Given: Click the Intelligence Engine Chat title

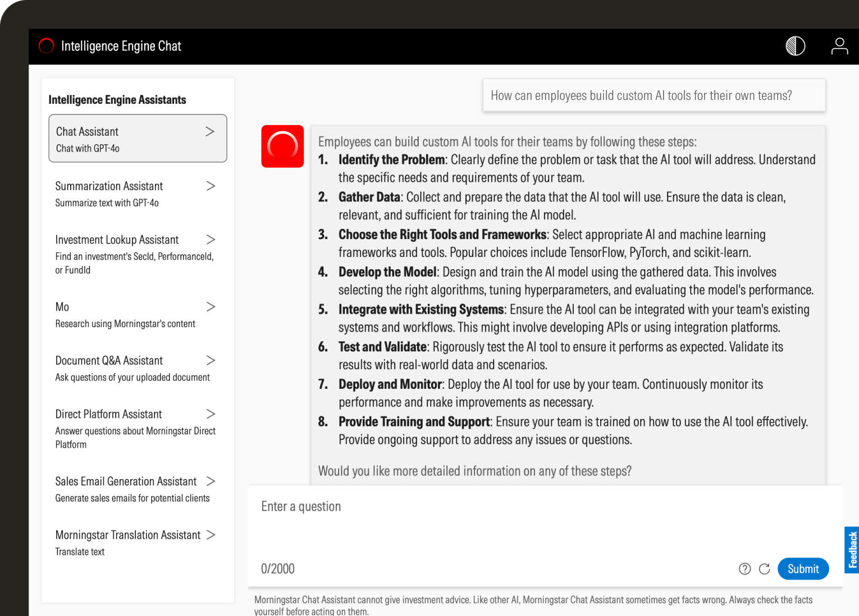Looking at the screenshot, I should (x=121, y=46).
